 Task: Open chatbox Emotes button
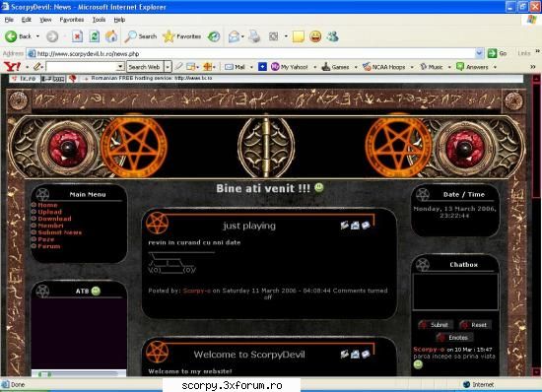[454, 337]
